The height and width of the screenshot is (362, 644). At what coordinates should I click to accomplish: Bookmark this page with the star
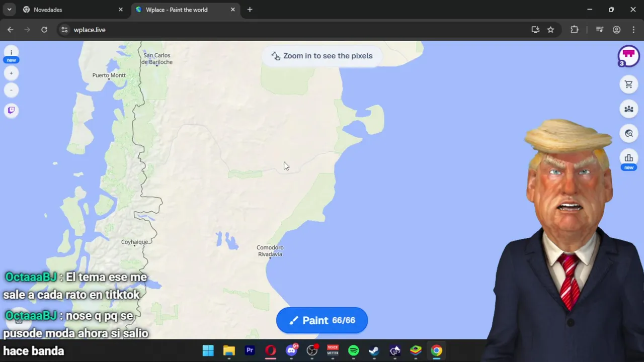(550, 30)
